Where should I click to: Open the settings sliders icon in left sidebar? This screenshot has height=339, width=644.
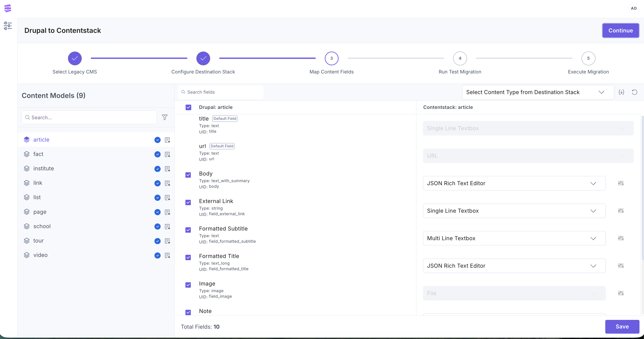8,26
